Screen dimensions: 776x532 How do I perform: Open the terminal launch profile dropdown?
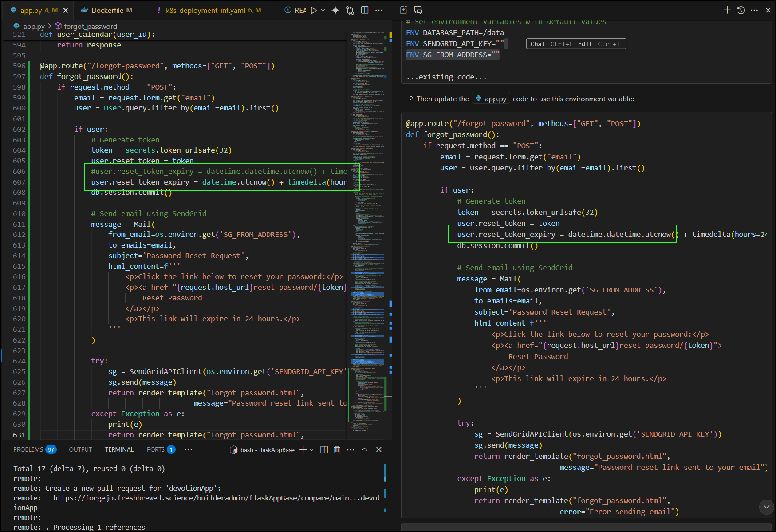(x=312, y=449)
